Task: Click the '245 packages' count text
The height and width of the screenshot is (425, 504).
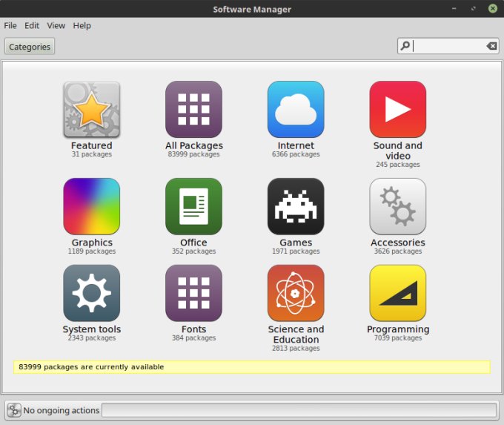Action: (x=398, y=165)
